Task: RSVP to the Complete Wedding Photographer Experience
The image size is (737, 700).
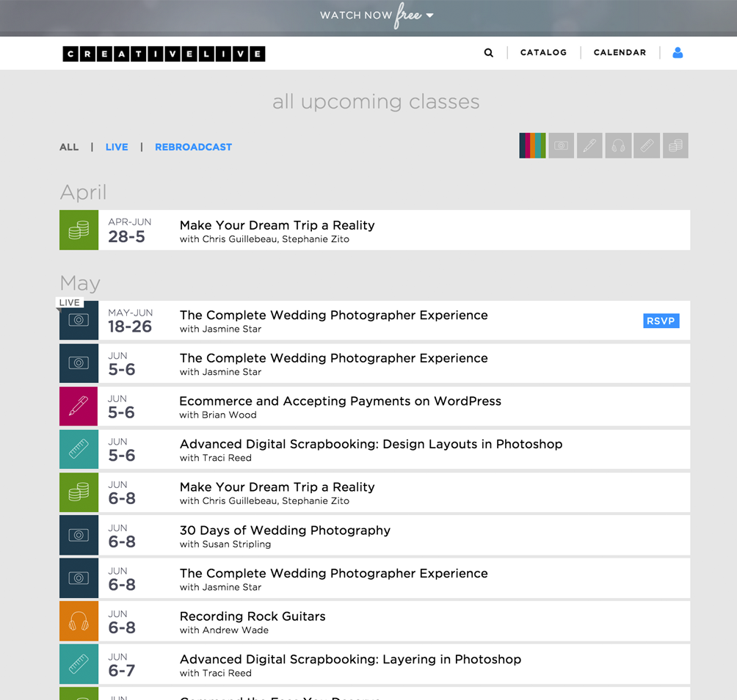Action: [661, 321]
